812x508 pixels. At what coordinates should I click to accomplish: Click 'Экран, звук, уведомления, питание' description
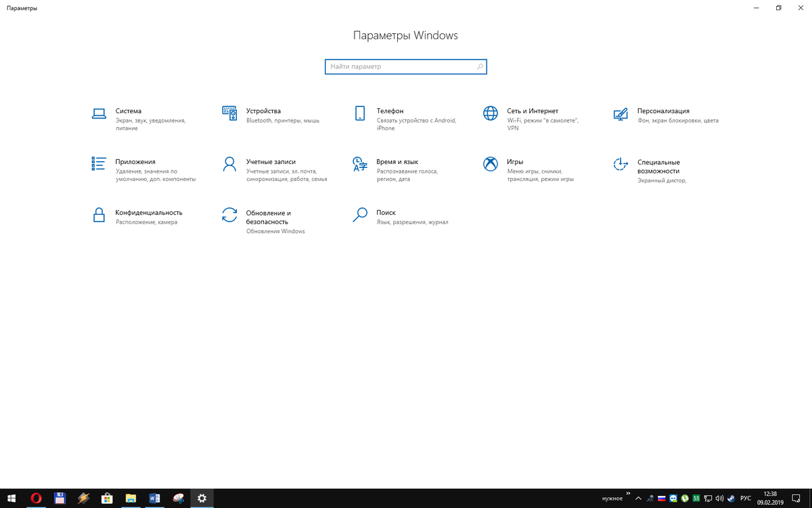[150, 125]
